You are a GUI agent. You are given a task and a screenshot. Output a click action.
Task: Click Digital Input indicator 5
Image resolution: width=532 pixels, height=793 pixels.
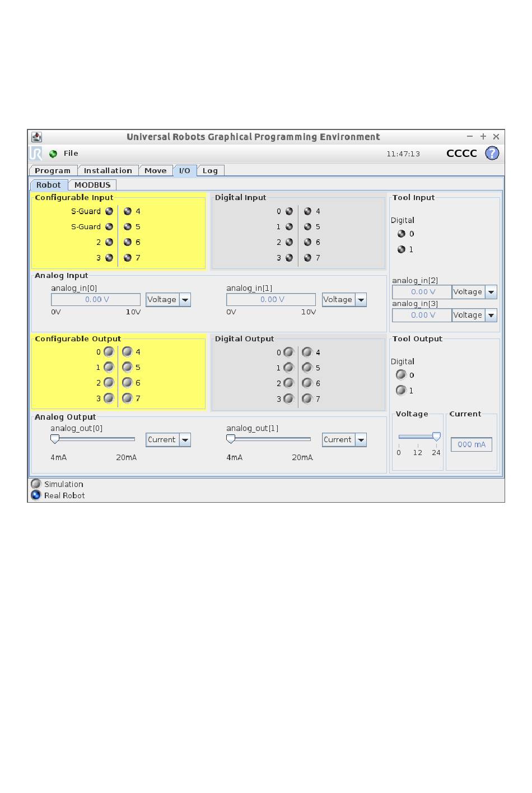[307, 227]
